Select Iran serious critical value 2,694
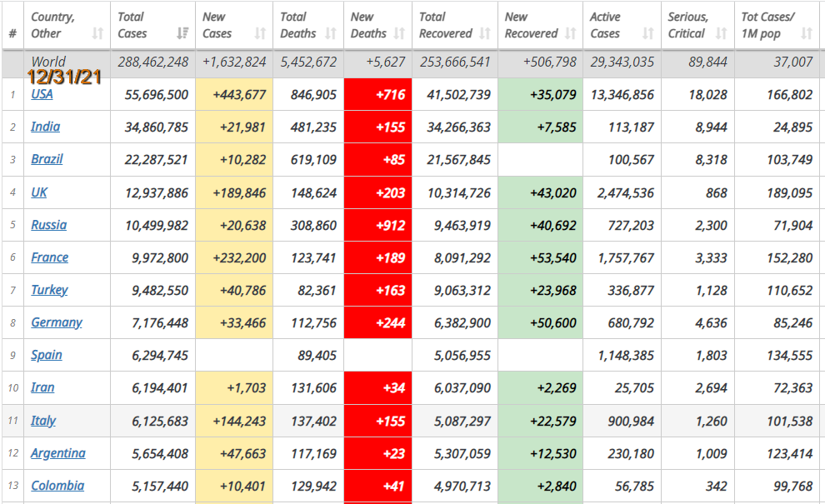Viewport: 825px width, 504px height. [x=712, y=388]
